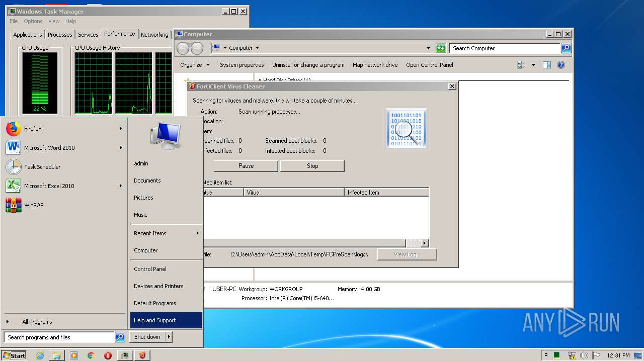Open Help menu in Task Manager

tap(71, 21)
